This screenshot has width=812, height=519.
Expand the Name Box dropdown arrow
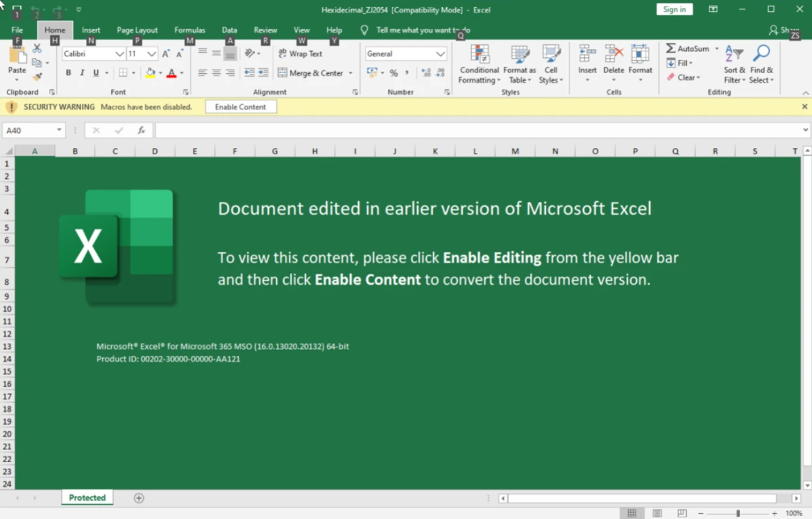click(x=59, y=130)
